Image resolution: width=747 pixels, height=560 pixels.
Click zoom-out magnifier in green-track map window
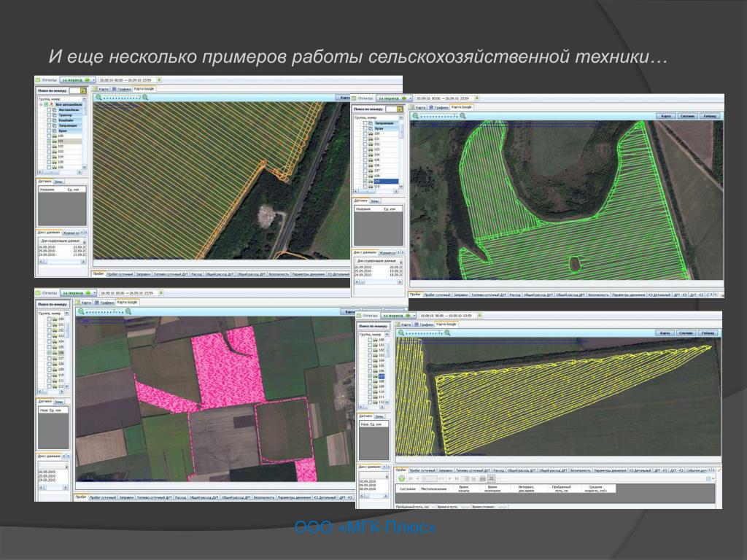point(415,116)
